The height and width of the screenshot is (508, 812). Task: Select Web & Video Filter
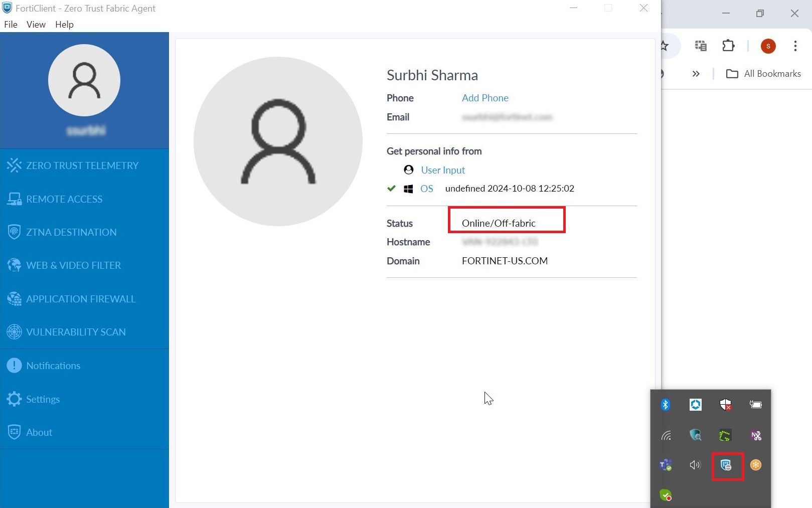(x=73, y=265)
